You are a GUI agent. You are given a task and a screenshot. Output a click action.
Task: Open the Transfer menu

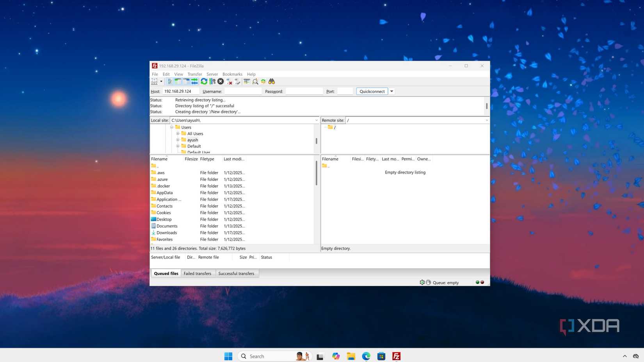(195, 74)
